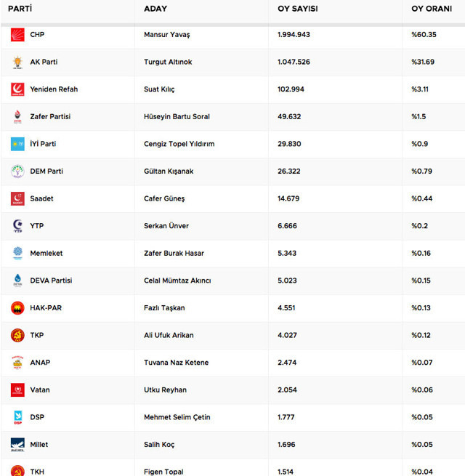The height and width of the screenshot is (476, 465).
Task: Click the OY SAYISI column header
Action: coord(297,9)
